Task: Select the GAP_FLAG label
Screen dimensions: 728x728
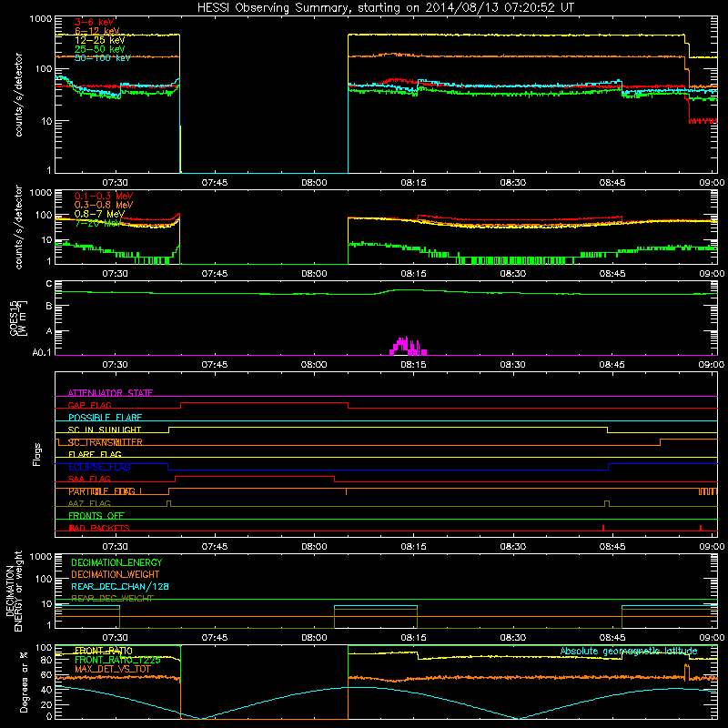Action: point(89,405)
